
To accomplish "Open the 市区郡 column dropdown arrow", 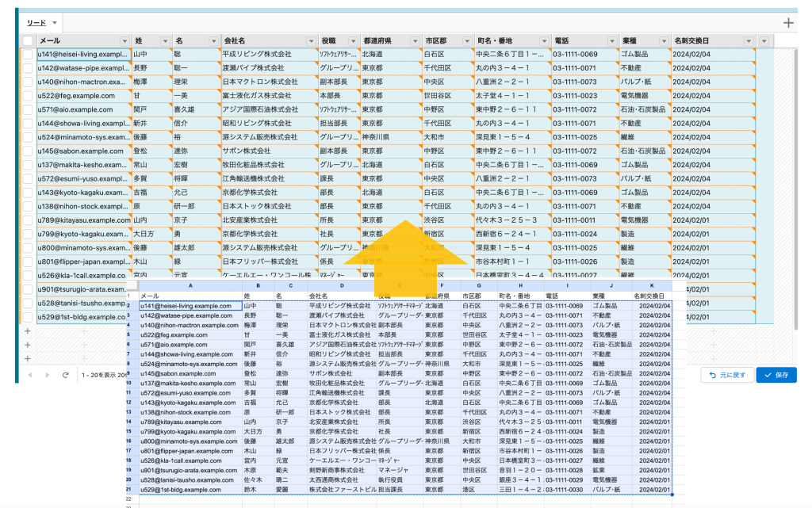I will (x=466, y=41).
